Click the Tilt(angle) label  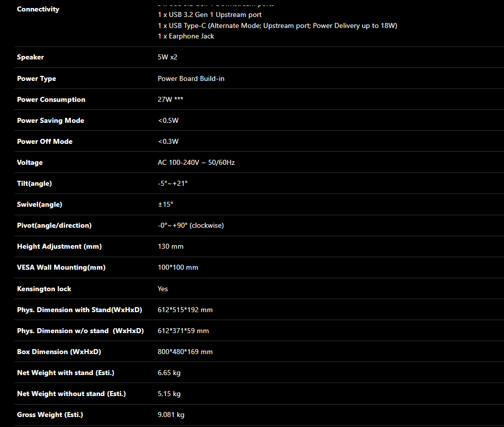[34, 183]
